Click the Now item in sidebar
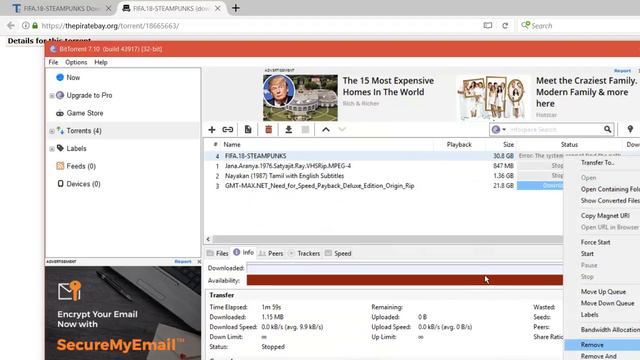 pyautogui.click(x=73, y=78)
